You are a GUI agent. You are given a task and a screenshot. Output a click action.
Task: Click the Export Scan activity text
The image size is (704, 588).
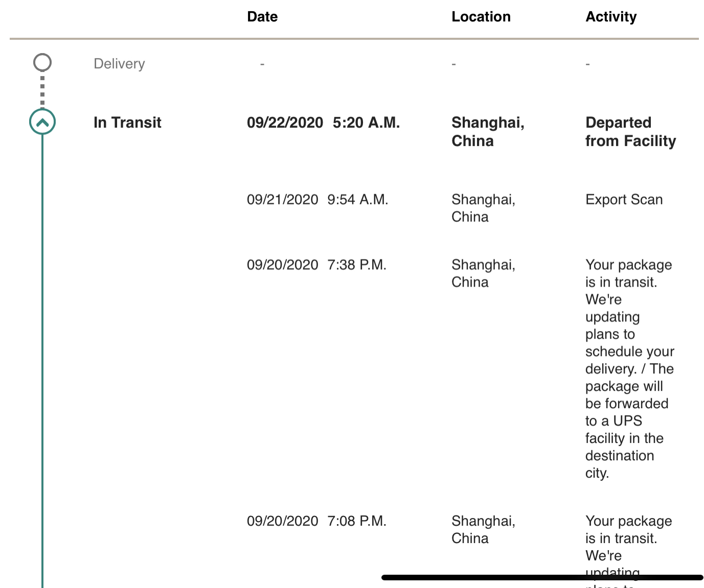pyautogui.click(x=624, y=200)
